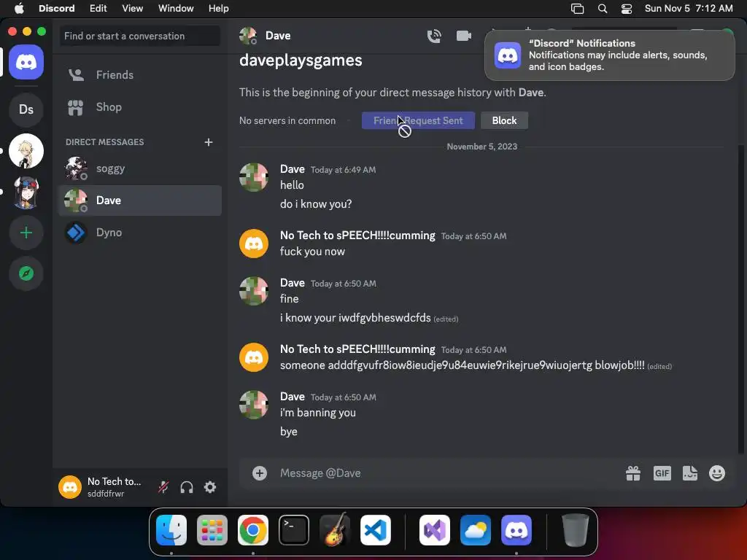
Task: Start a voice call with Dave
Action: [x=434, y=36]
